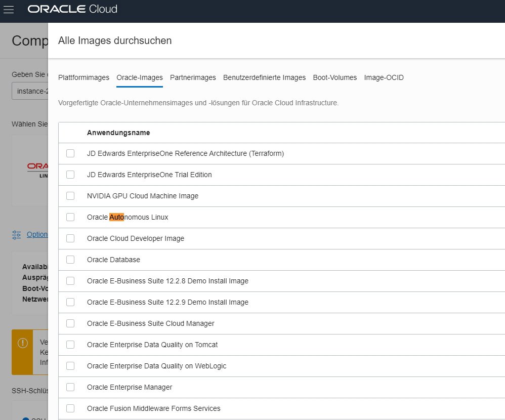The height and width of the screenshot is (420, 505).
Task: Open the hamburger navigation menu
Action: pyautogui.click(x=9, y=10)
